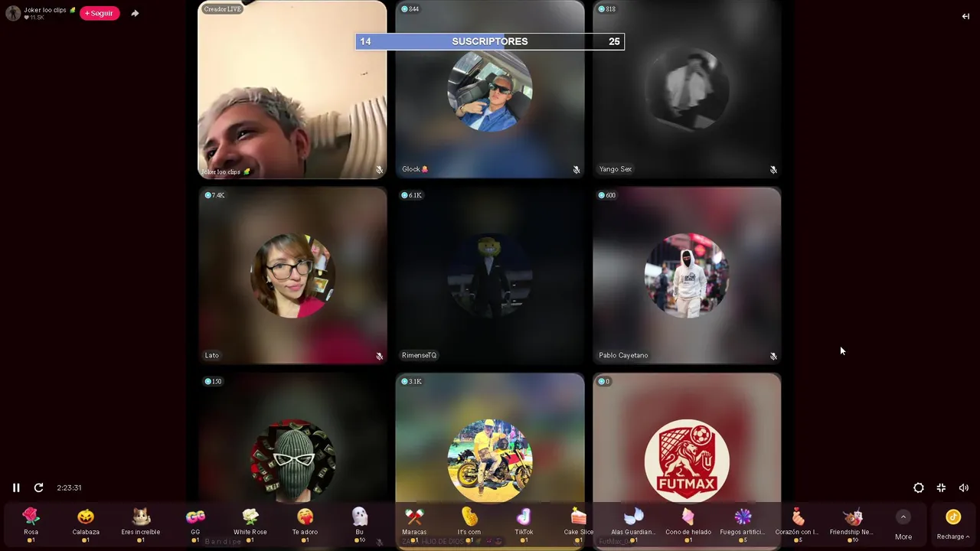Click the SUSCRIPTORES goal progress bar
The width and height of the screenshot is (980, 551).
click(490, 41)
